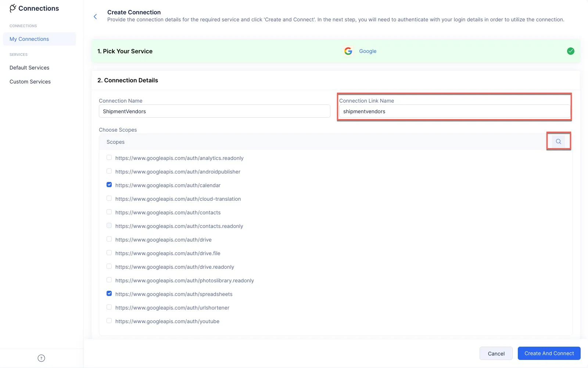Check the auth/drive scope checkbox
The width and height of the screenshot is (588, 368).
click(x=109, y=239)
